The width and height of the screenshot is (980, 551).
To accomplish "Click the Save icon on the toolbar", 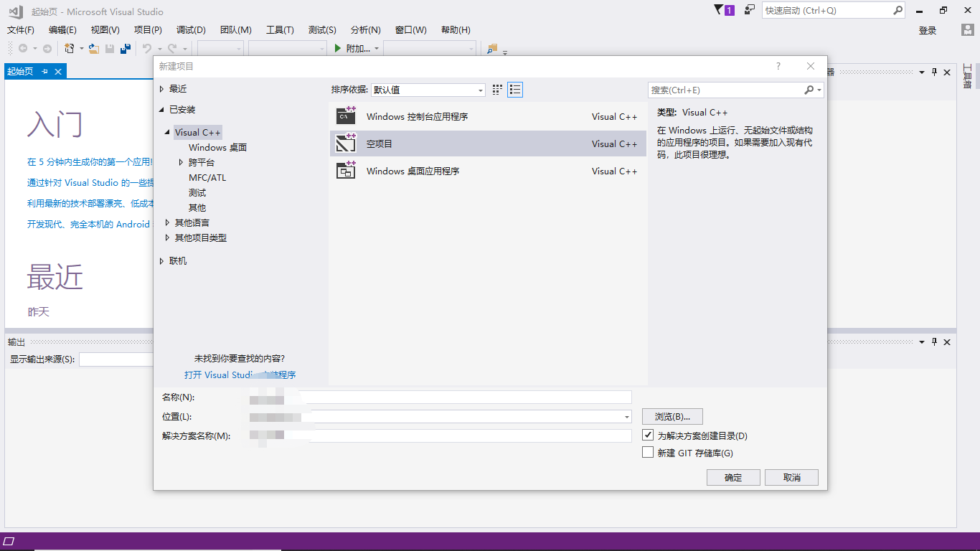I will coord(109,47).
